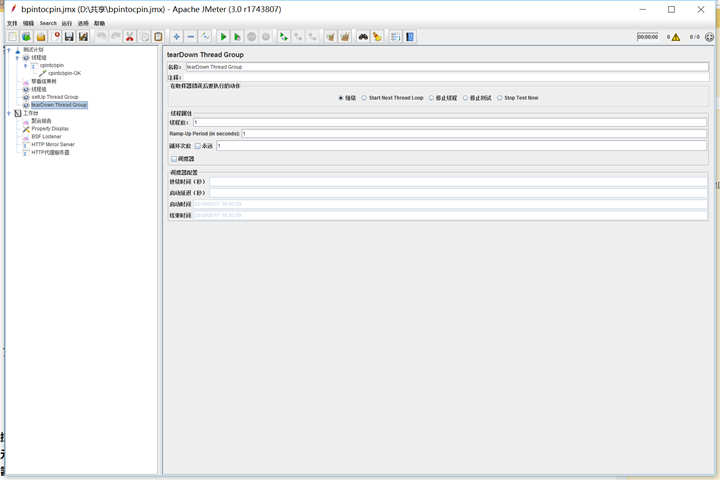Viewport: 720px width, 480px height.
Task: Click the 线程数 thread count field
Action: point(450,122)
